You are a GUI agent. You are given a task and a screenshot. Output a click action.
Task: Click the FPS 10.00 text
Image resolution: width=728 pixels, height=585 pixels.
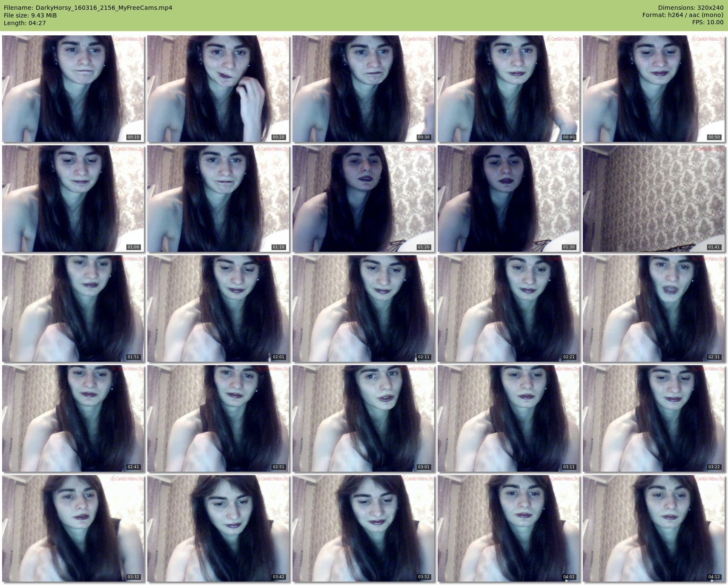tap(708, 22)
